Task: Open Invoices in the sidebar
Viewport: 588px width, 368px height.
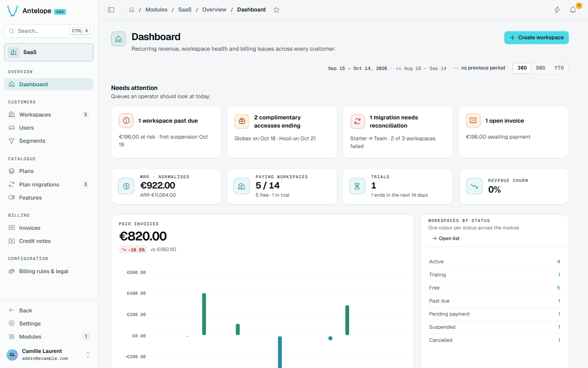Action: click(x=49, y=228)
